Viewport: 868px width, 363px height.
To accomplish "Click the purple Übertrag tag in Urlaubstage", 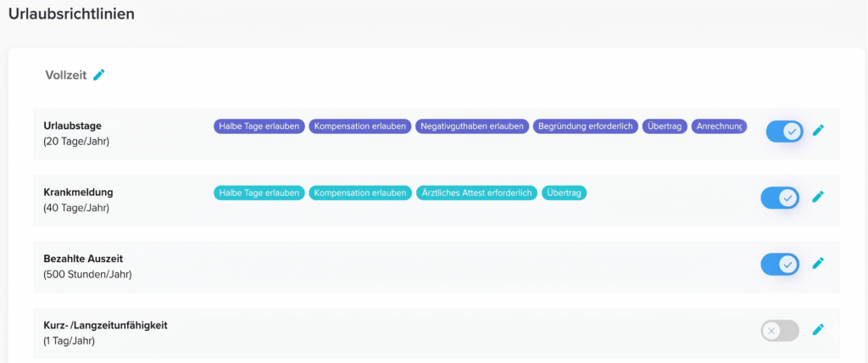I will 665,126.
